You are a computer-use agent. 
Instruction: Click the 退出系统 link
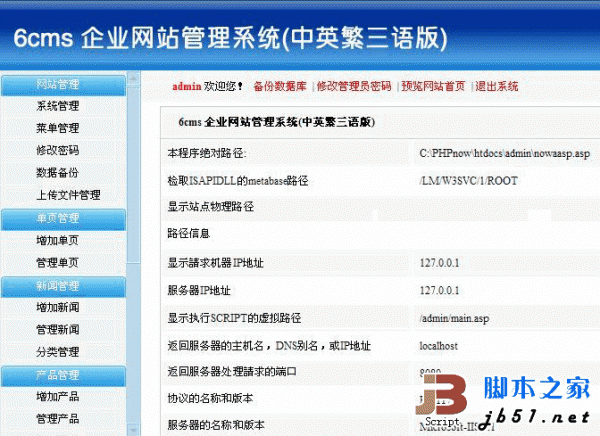pos(497,86)
